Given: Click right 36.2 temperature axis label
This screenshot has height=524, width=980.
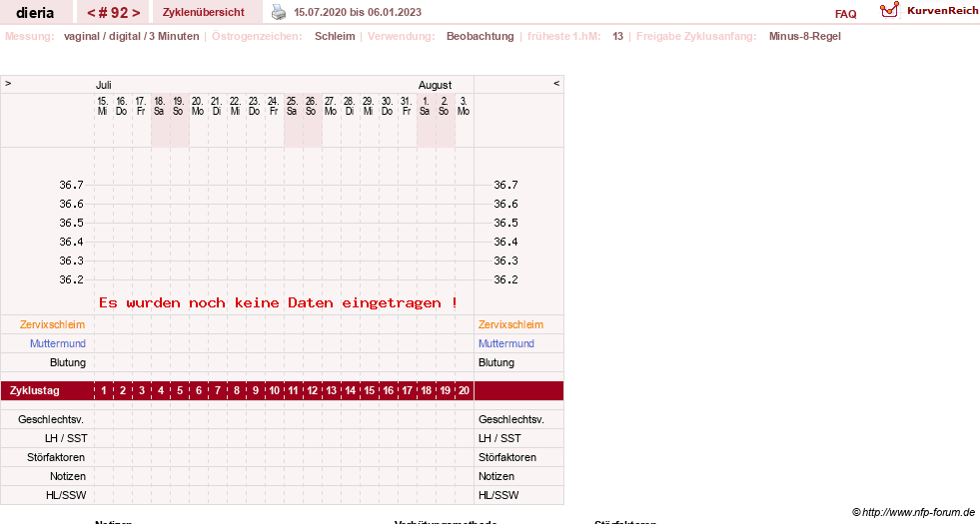Looking at the screenshot, I should tap(505, 279).
